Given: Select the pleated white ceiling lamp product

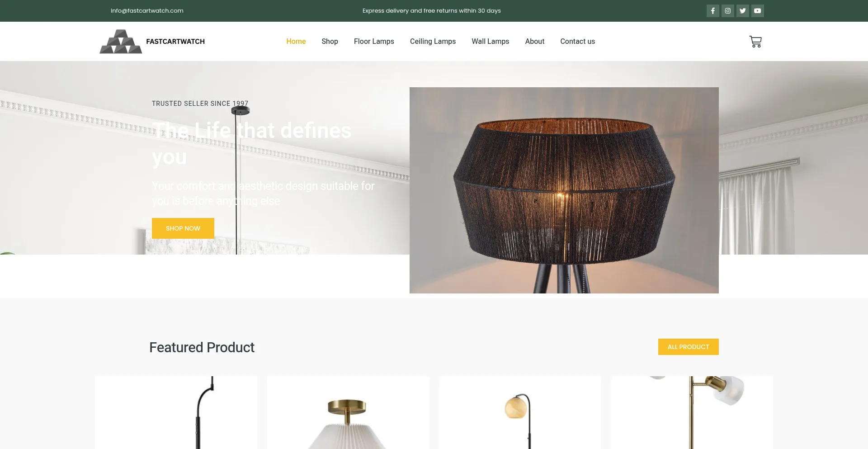Looking at the screenshot, I should [x=348, y=412].
